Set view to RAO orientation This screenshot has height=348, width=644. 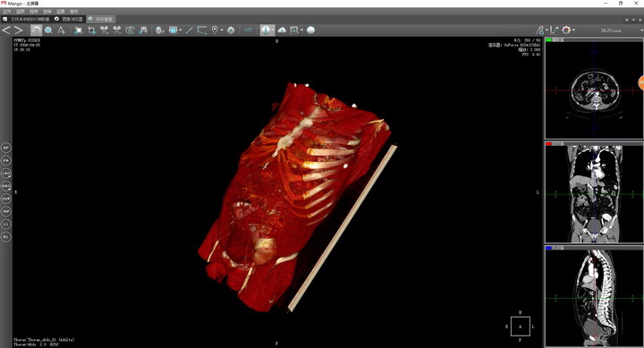pyautogui.click(x=5, y=186)
